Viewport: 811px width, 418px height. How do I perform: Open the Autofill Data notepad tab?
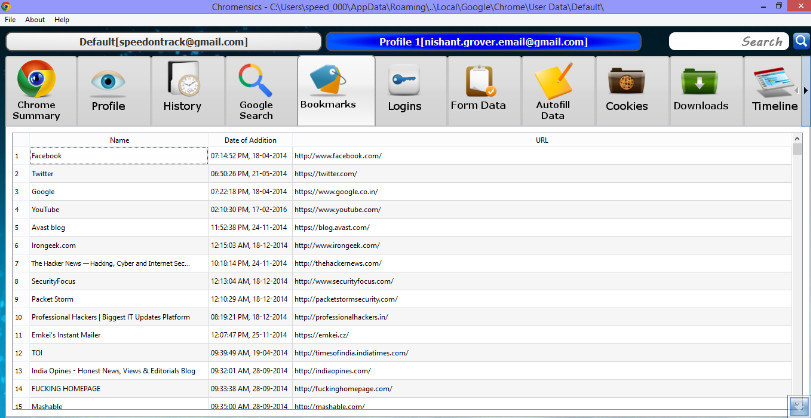point(553,80)
